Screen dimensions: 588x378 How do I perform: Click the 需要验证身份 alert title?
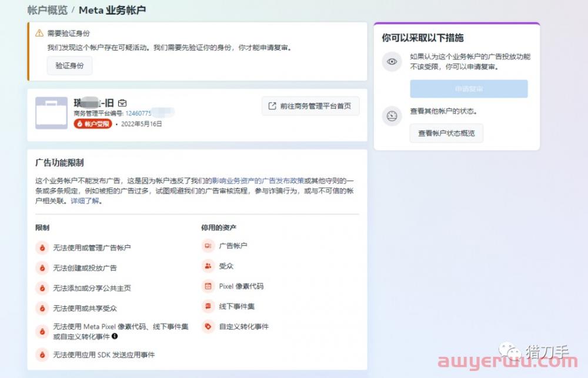coord(69,33)
